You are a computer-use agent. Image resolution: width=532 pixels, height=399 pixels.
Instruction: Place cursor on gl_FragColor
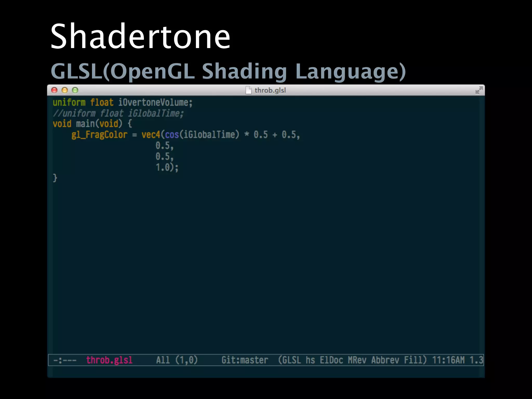coord(99,135)
